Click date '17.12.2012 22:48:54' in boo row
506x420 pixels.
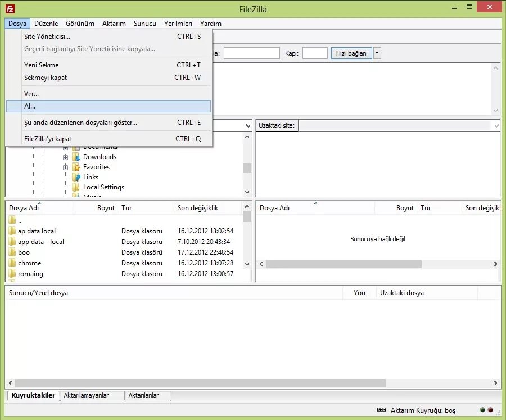point(206,252)
